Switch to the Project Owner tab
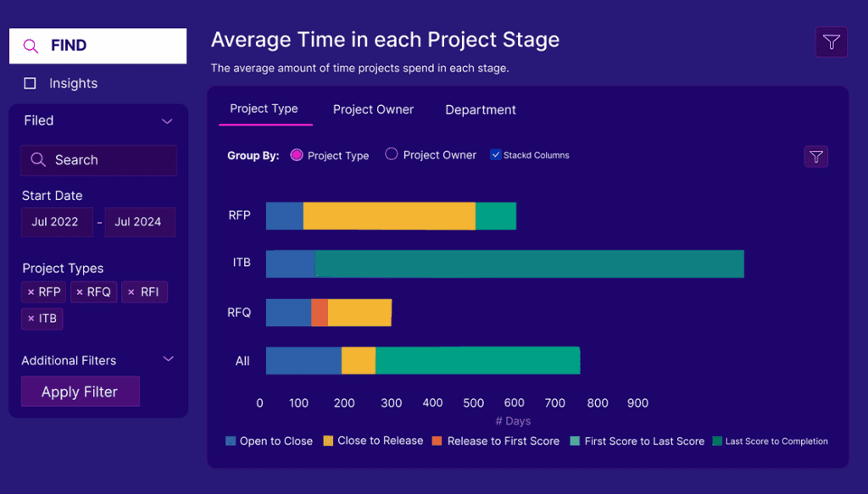This screenshot has width=868, height=494. 373,109
